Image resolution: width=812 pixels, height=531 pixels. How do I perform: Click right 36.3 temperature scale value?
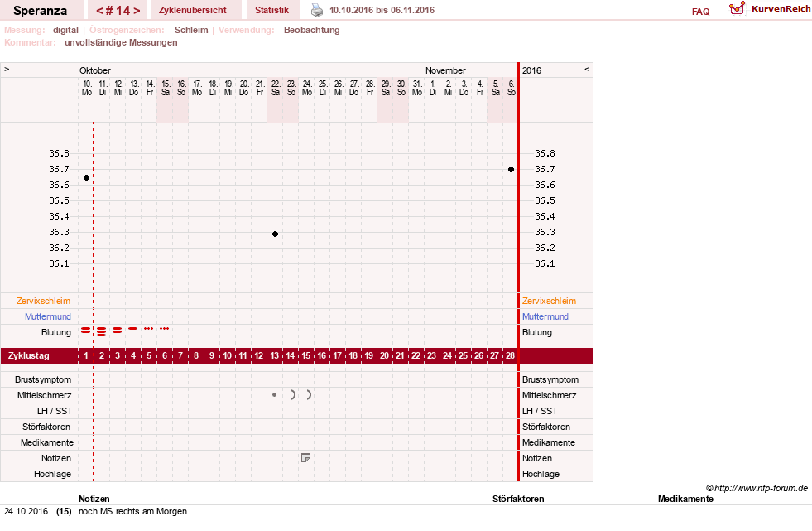tap(545, 232)
